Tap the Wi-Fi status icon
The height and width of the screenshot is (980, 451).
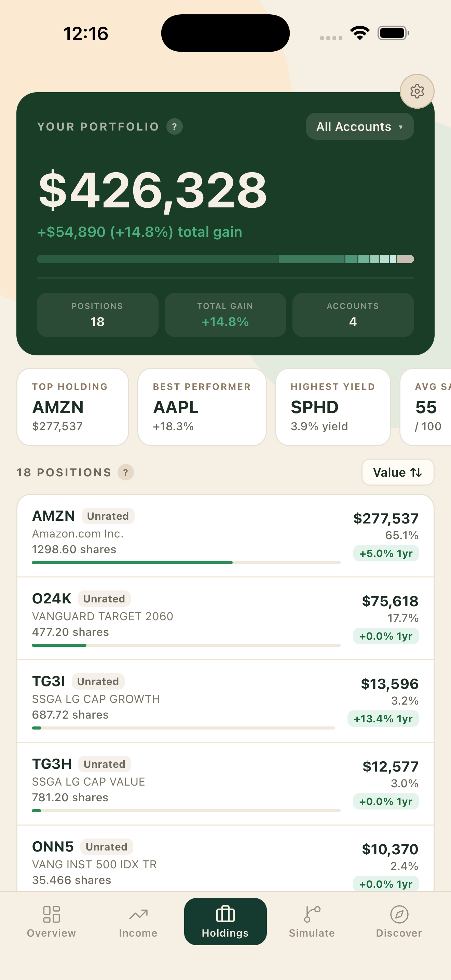tap(360, 33)
